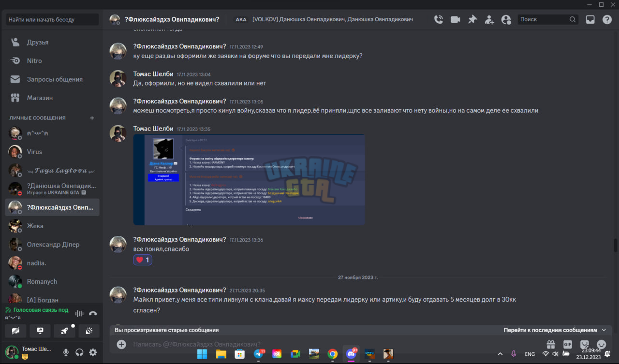Switch the ENG input language

tap(530, 354)
